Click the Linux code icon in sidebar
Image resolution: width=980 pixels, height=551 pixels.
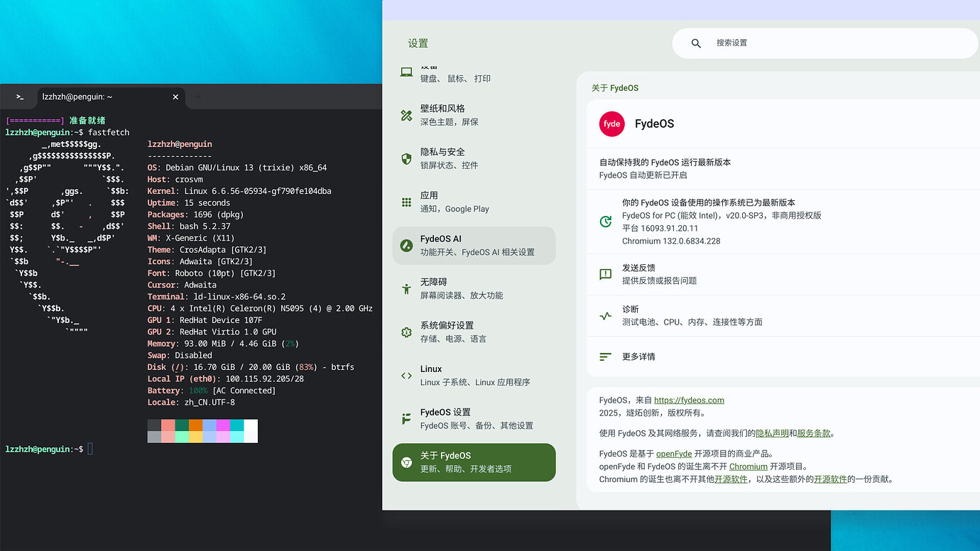406,375
